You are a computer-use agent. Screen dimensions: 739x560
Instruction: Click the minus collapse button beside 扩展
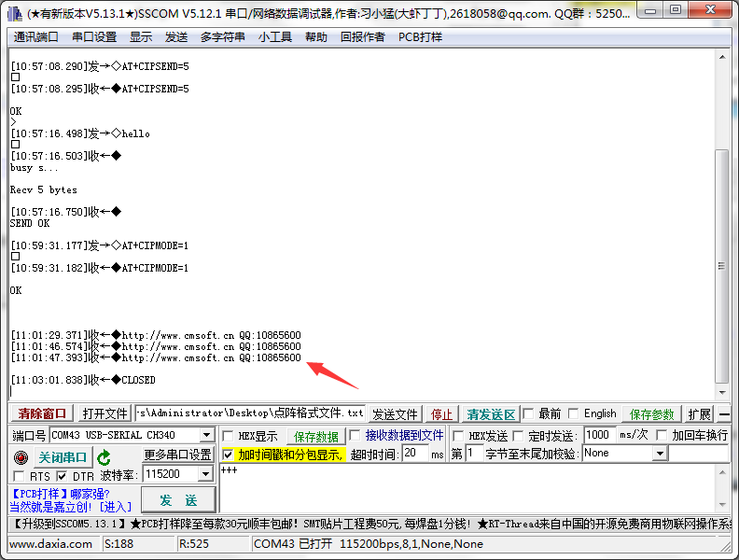click(724, 414)
